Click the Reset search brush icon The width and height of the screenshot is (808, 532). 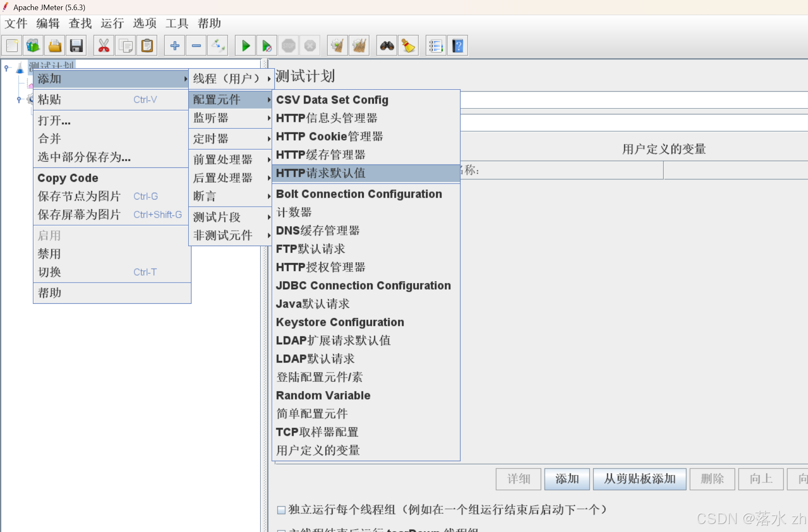pos(408,45)
